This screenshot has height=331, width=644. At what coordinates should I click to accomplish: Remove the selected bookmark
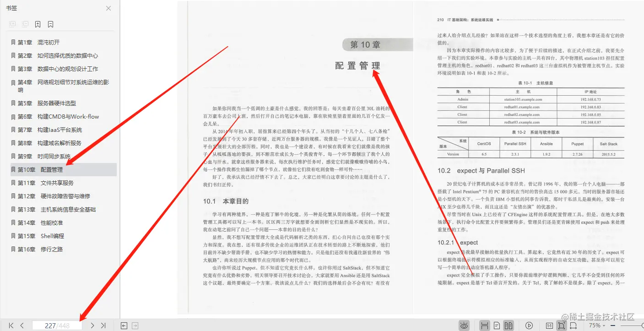50,24
